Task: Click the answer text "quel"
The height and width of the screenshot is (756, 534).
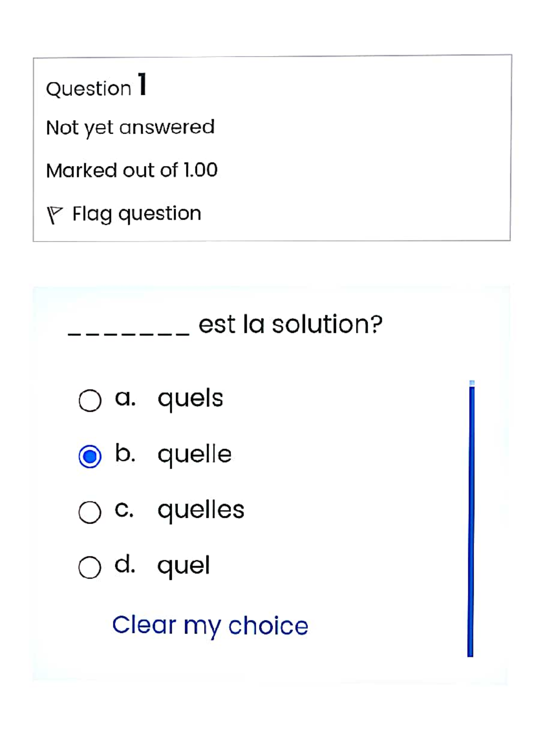Action: click(183, 566)
